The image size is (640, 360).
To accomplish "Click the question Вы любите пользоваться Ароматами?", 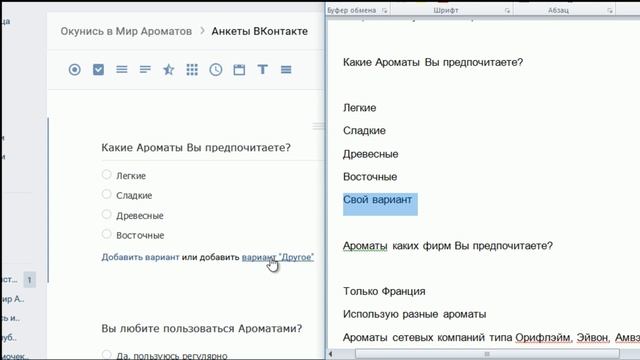I will click(202, 329).
